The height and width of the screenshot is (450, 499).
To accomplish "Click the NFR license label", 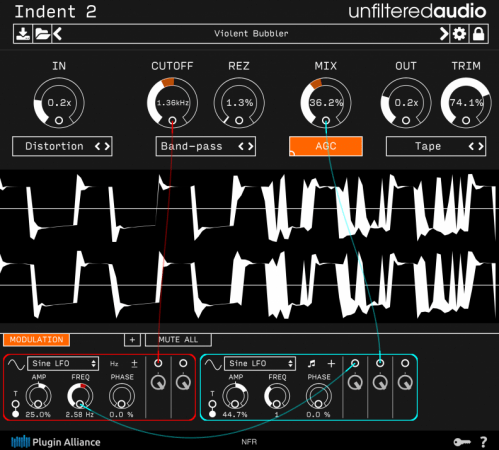I will (249, 442).
